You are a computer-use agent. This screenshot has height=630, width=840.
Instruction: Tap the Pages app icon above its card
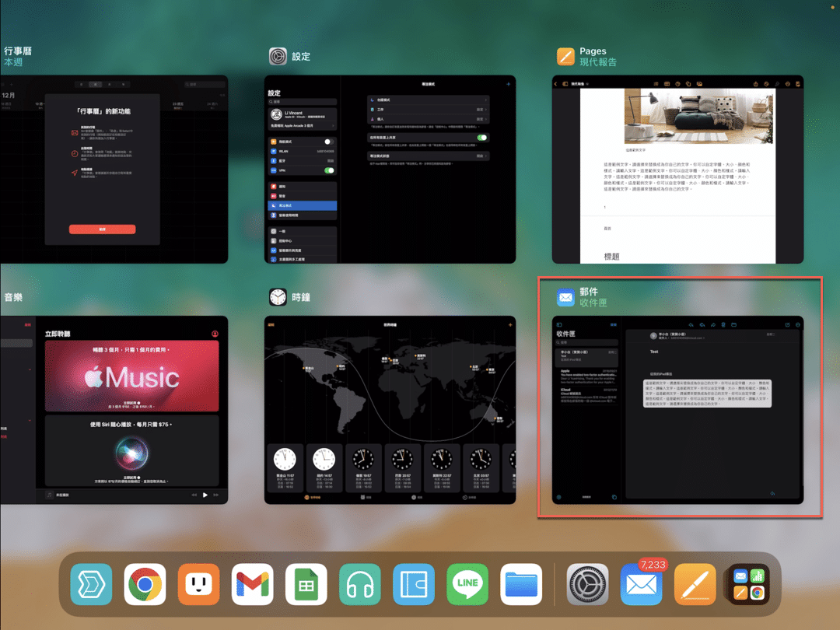(x=565, y=56)
